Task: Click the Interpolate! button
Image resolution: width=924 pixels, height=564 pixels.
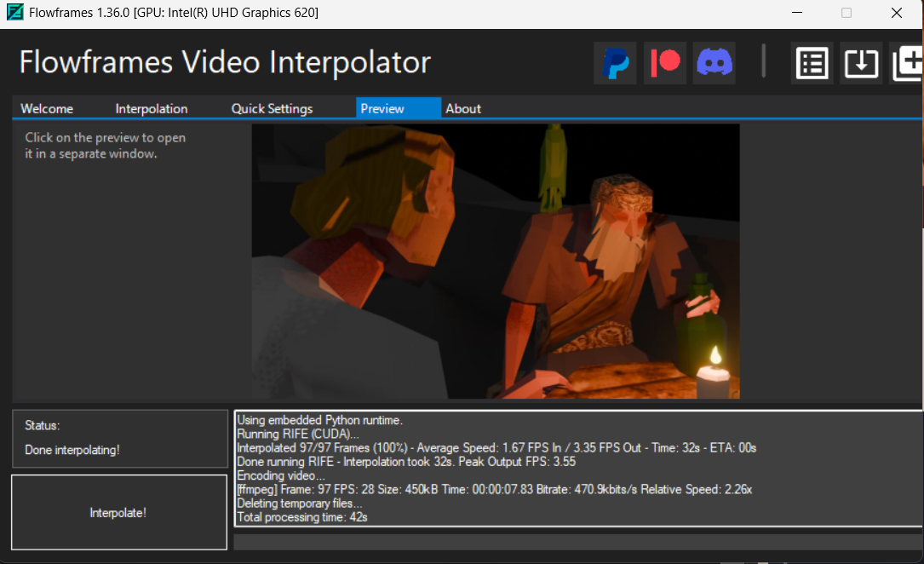Action: (x=119, y=512)
